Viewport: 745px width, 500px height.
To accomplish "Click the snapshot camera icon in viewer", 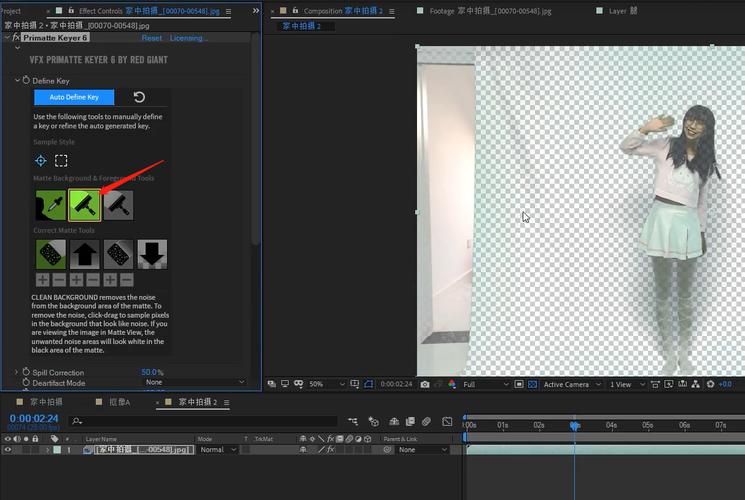I will 425,384.
